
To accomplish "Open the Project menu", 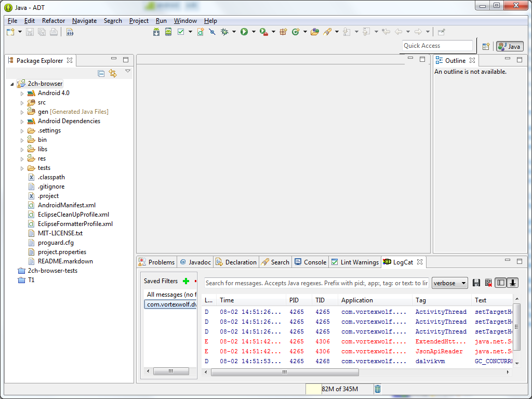I will point(139,21).
